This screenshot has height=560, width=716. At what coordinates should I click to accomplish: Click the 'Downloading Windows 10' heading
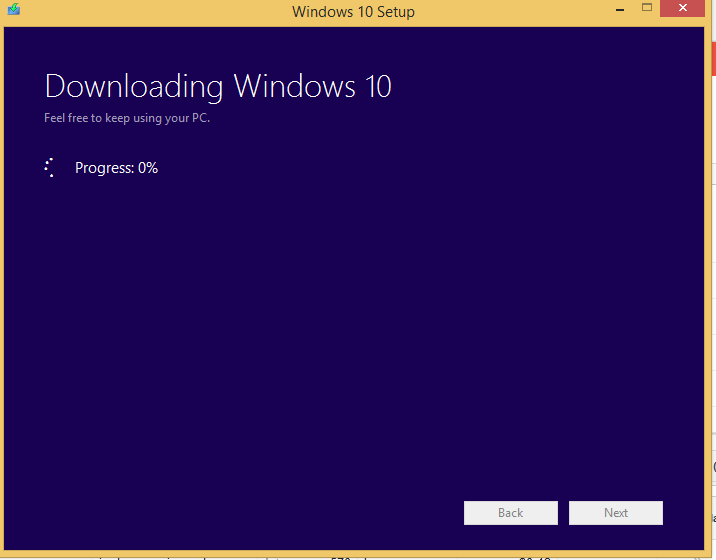218,86
